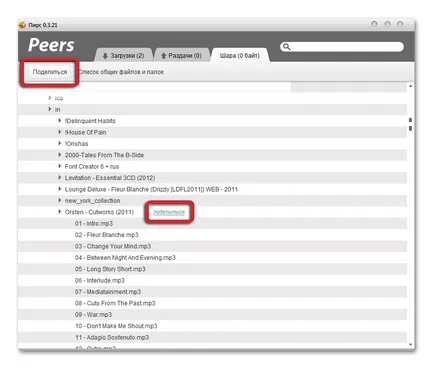The height and width of the screenshot is (371, 434).
Task: Expand the !House Of Pain folder
Action: point(60,132)
